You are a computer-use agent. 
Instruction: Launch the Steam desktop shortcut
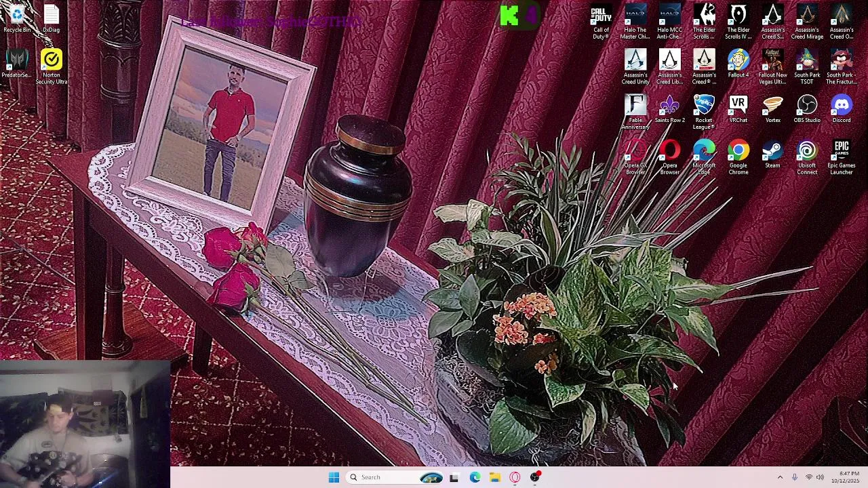click(772, 155)
